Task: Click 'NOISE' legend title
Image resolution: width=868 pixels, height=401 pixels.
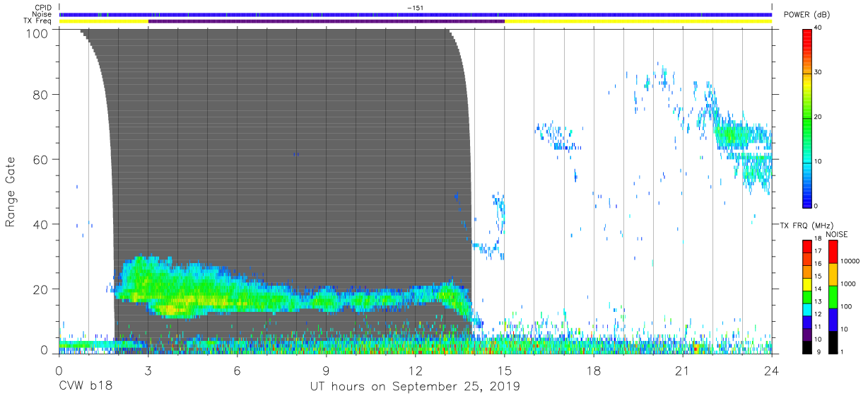Action: (x=837, y=233)
